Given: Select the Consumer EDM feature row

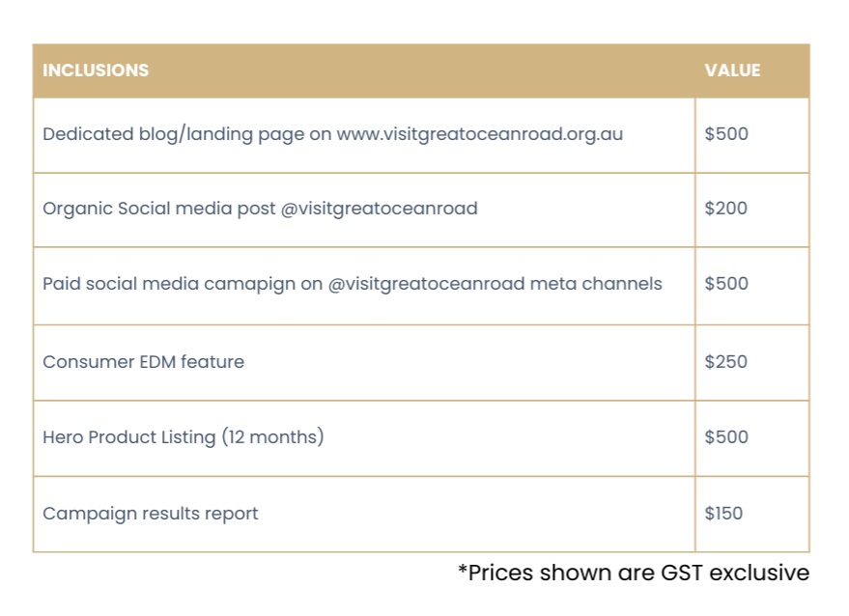Looking at the screenshot, I should pyautogui.click(x=143, y=362).
